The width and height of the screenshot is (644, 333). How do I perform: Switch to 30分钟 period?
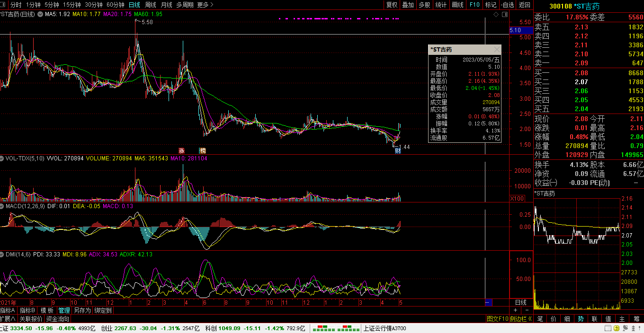(94, 5)
